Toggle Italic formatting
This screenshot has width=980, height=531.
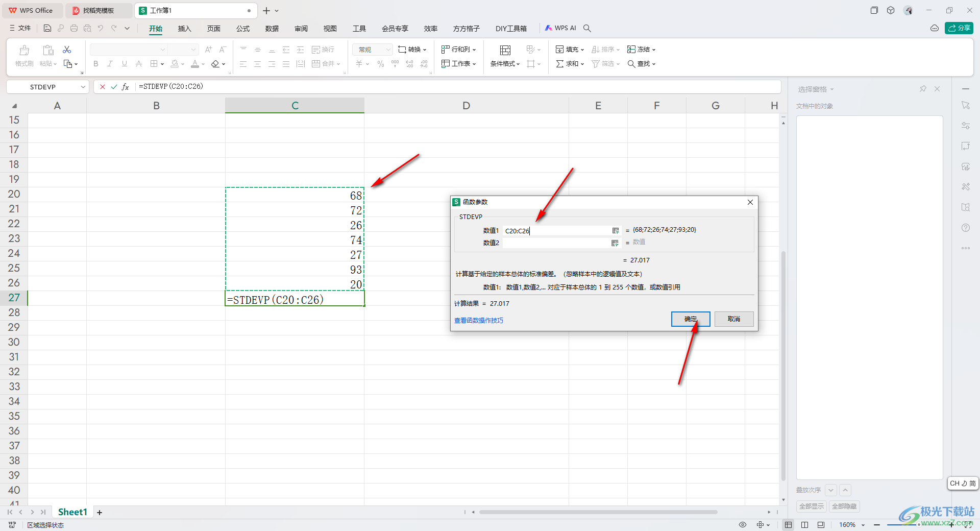110,64
